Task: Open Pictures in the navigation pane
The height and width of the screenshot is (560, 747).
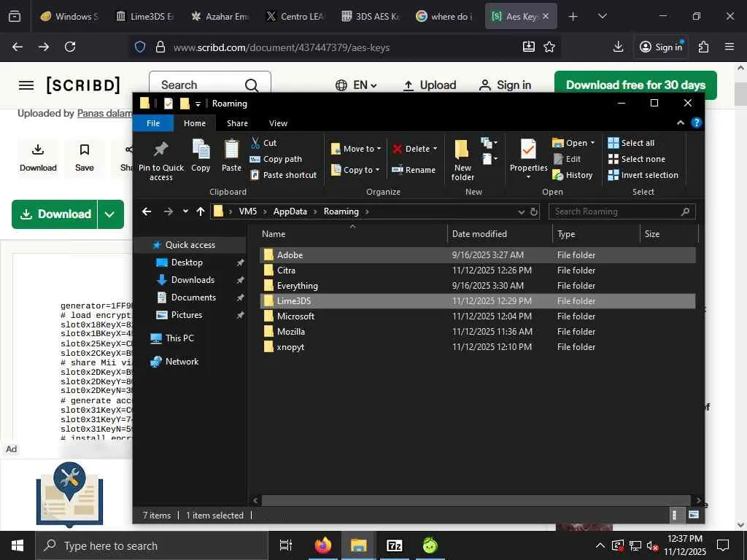Action: [186, 315]
